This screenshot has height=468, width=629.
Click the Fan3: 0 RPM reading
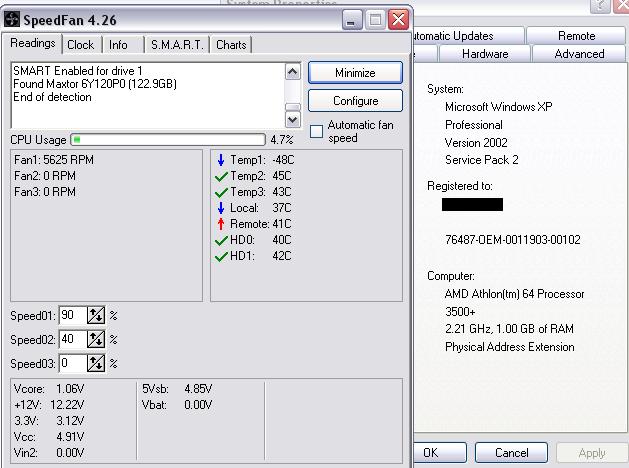pyautogui.click(x=45, y=192)
